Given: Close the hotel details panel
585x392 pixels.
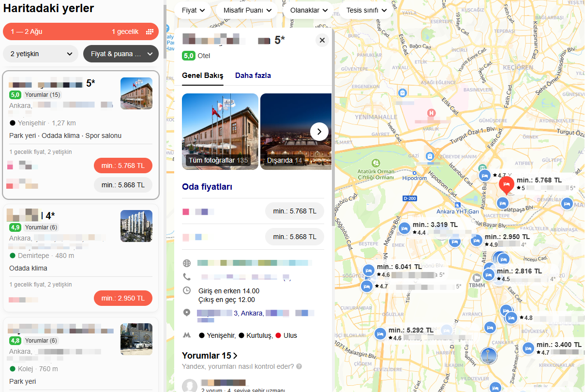Looking at the screenshot, I should click(322, 41).
